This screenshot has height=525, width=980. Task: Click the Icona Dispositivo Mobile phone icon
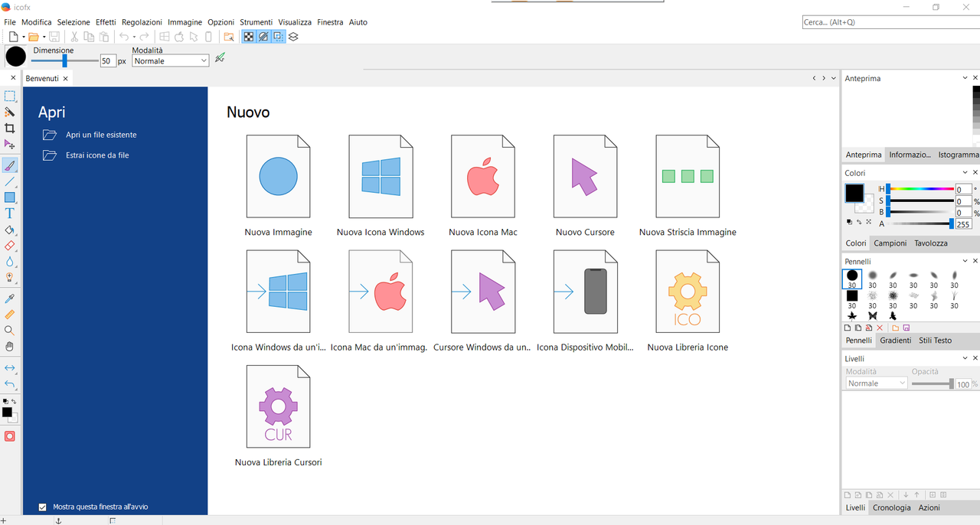tap(585, 292)
